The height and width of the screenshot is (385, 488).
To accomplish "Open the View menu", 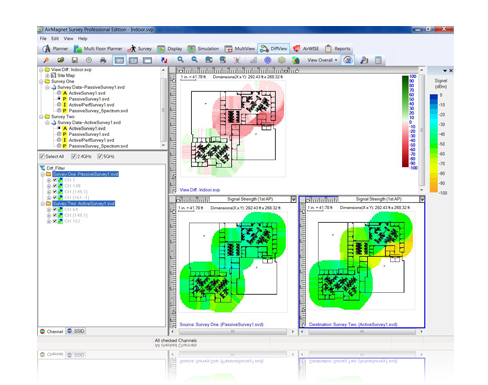I will (x=69, y=39).
